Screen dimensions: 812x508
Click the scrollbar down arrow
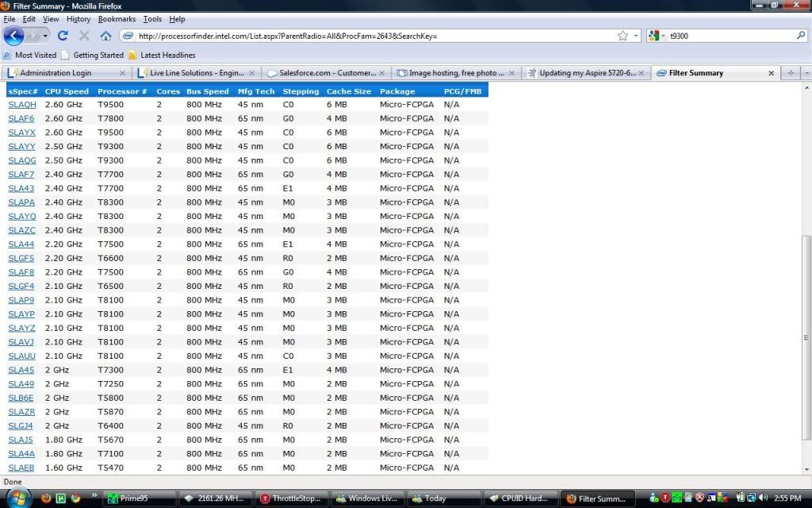(806, 469)
